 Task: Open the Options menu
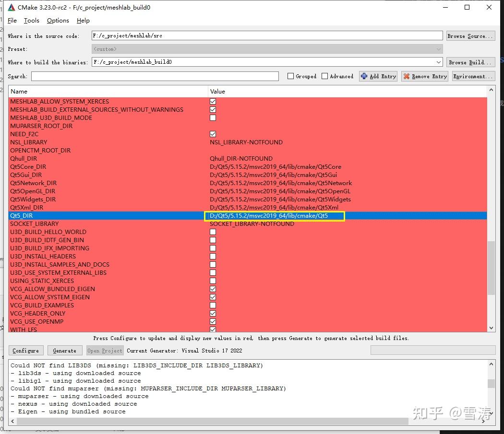click(x=58, y=21)
